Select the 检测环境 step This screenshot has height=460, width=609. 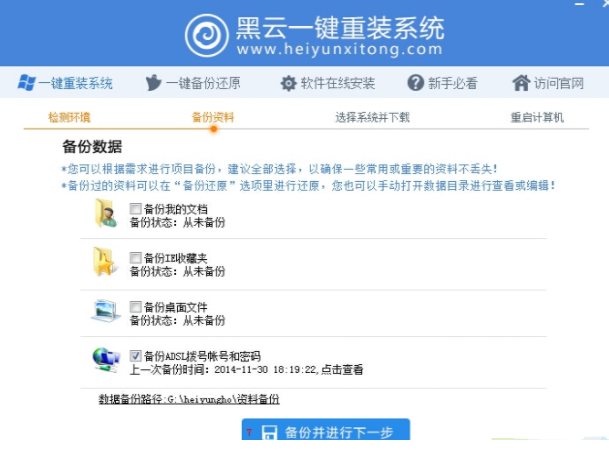click(x=69, y=117)
